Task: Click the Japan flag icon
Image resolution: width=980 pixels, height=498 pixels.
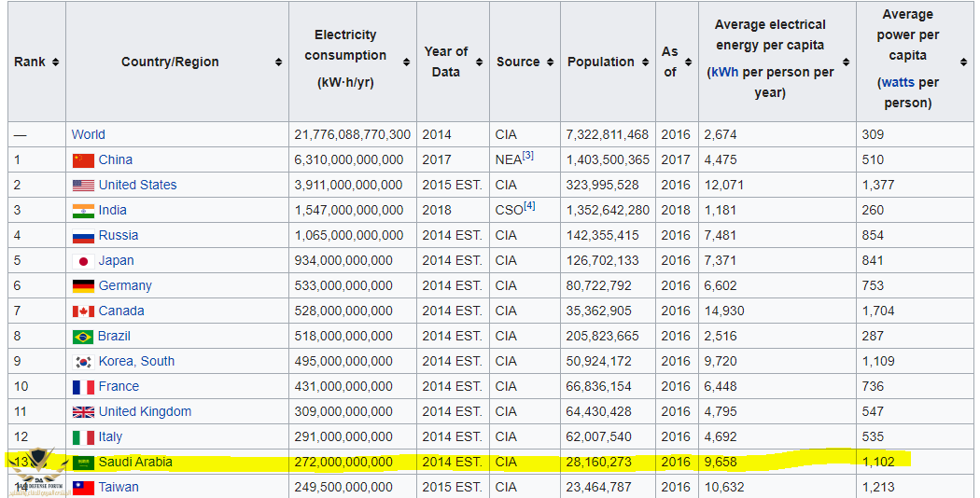Action: [83, 261]
